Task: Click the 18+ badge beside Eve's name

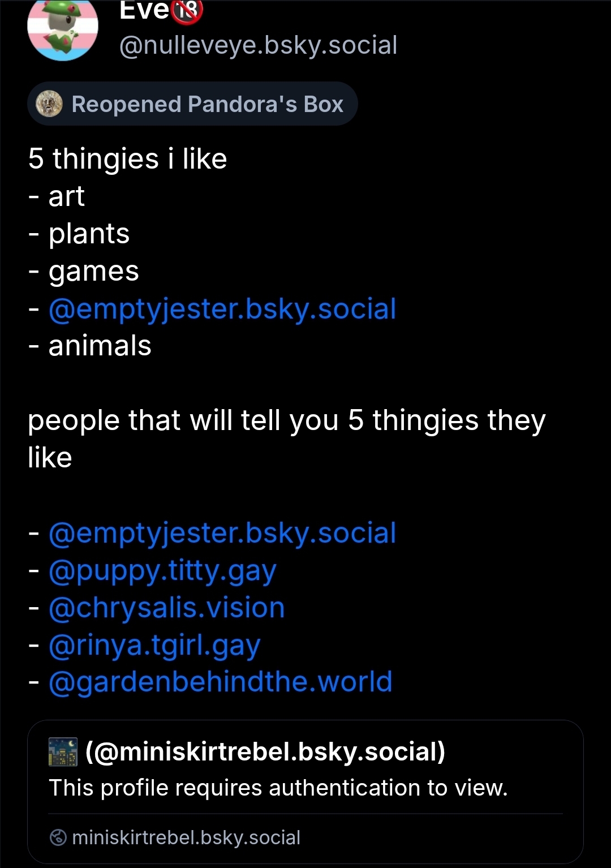Action: (x=187, y=11)
